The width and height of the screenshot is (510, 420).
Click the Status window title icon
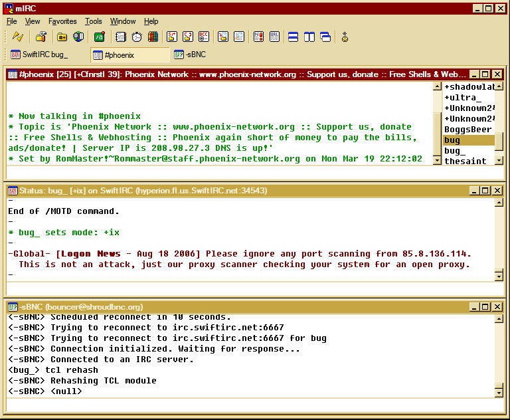pos(13,191)
